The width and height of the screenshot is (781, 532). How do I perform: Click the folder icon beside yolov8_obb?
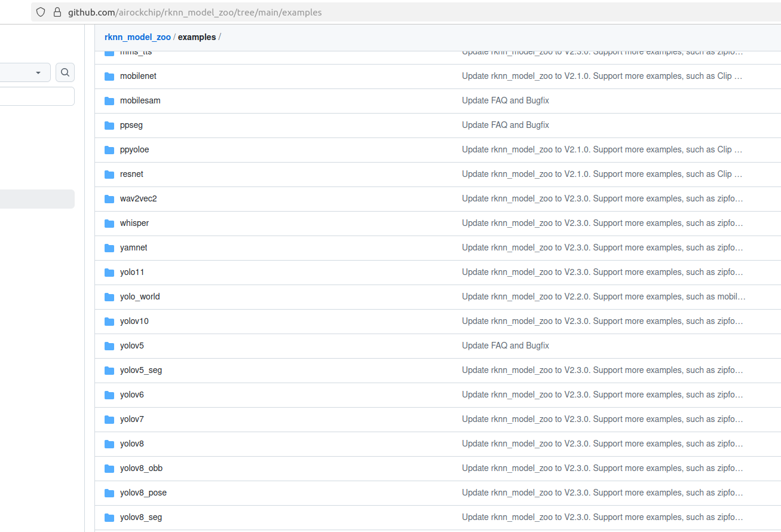point(109,469)
